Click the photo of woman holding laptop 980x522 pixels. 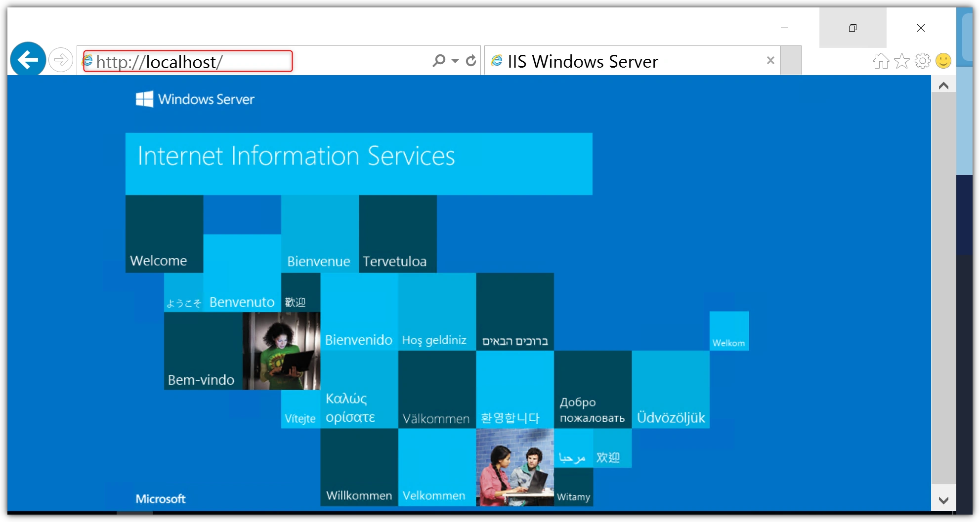[281, 351]
